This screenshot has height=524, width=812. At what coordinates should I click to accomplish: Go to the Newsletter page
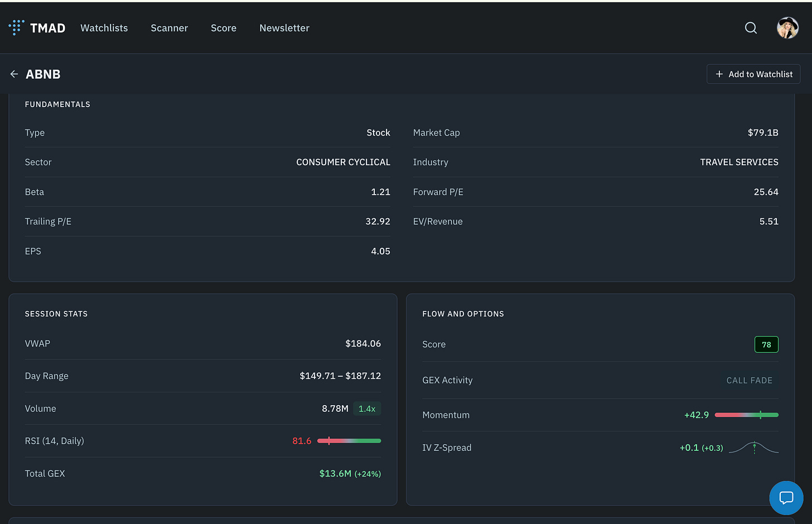click(284, 28)
